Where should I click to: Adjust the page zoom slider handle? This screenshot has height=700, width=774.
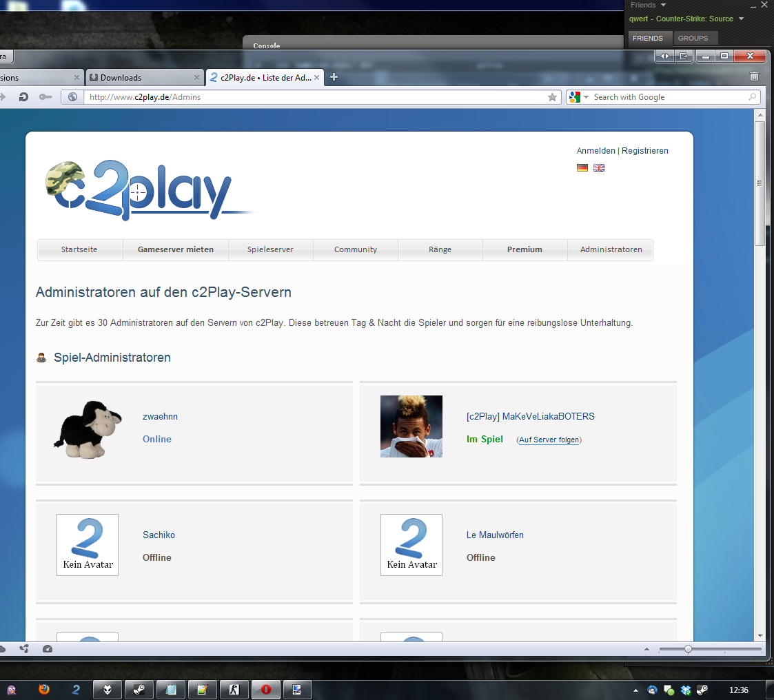click(687, 649)
